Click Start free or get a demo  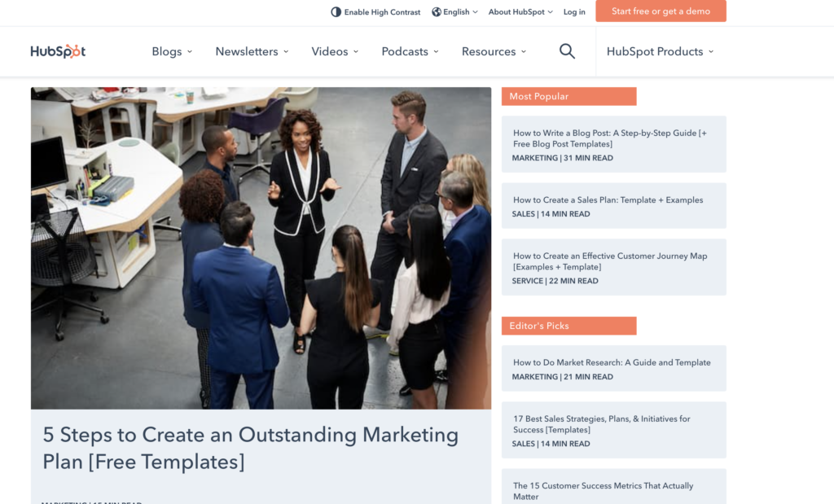coord(661,11)
